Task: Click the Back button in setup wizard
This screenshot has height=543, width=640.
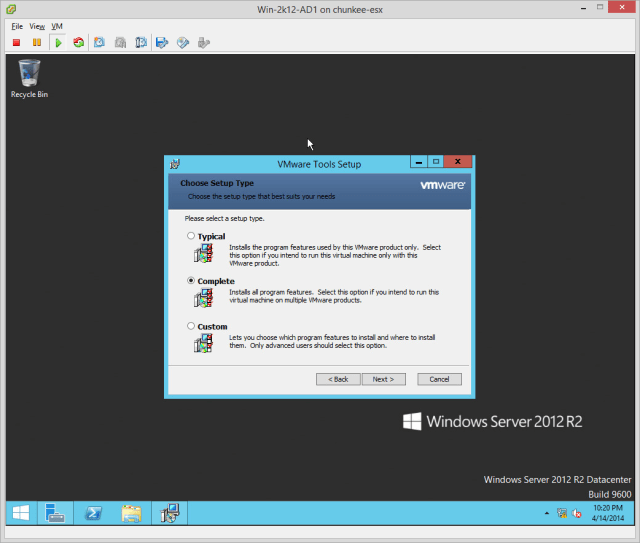Action: pyautogui.click(x=338, y=379)
